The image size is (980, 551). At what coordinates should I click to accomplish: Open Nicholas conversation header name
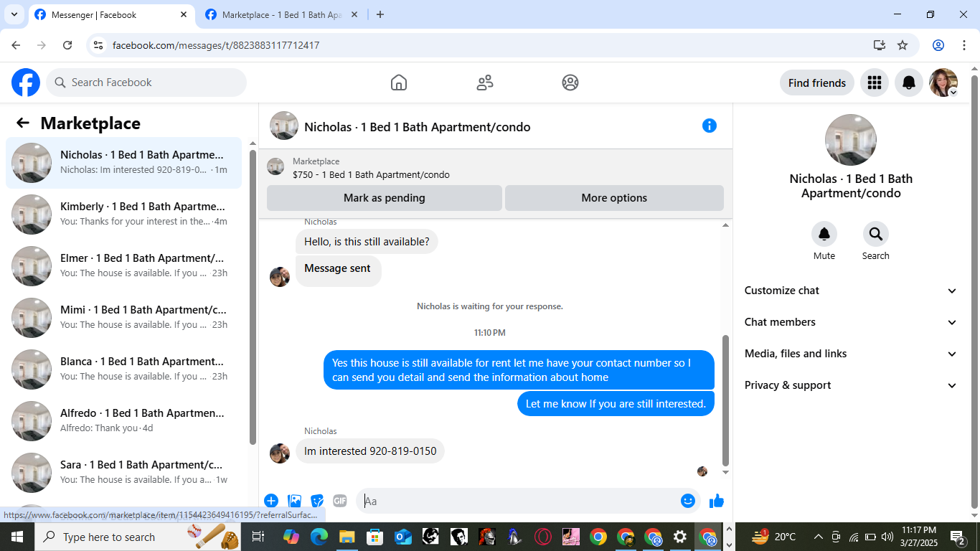(418, 127)
